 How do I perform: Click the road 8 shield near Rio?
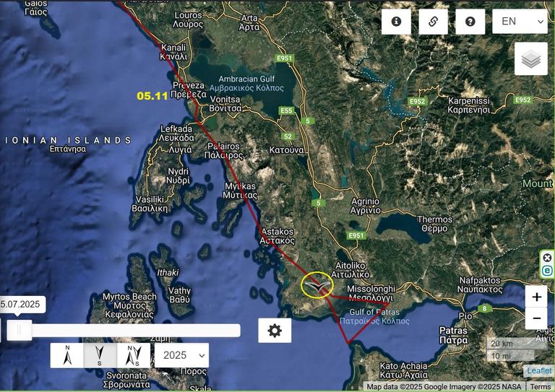point(485,308)
